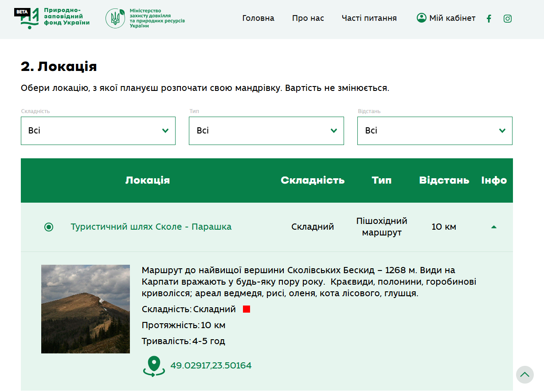Open the Facebook icon link
This screenshot has height=392, width=544.
point(489,19)
